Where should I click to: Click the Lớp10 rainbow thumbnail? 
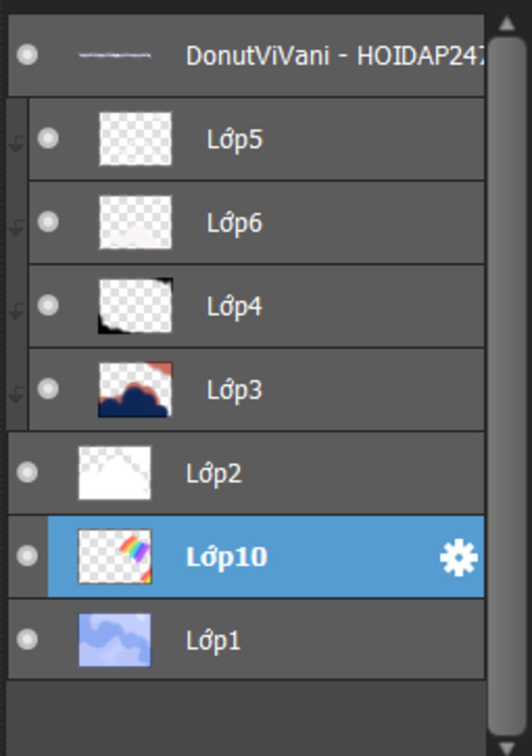click(x=115, y=556)
